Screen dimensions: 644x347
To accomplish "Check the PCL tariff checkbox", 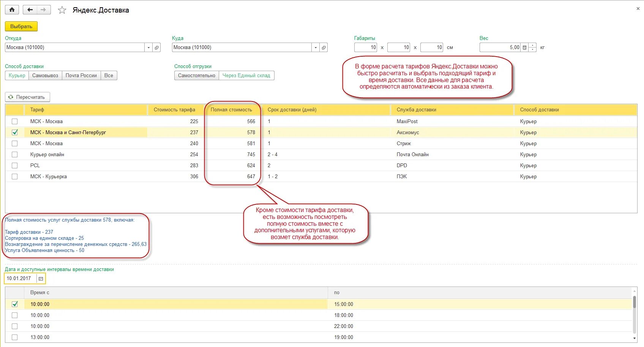I will [x=14, y=166].
